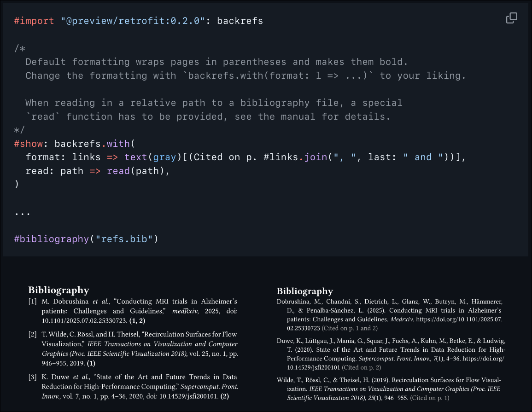Click '(Cited on p. 1 and 2)' backreference
This screenshot has height=412, width=532.
click(350, 328)
